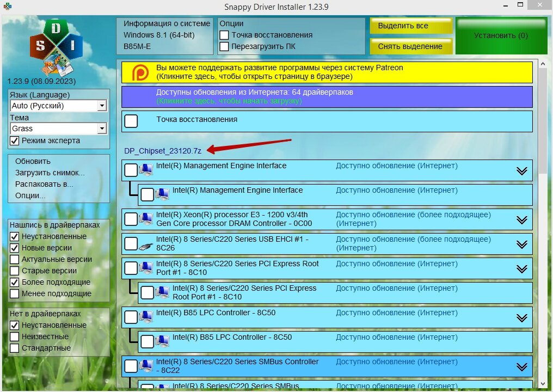The width and height of the screenshot is (553, 392).
Task: Click device icon of Xeon DRAM Controller row
Action: pyautogui.click(x=146, y=219)
